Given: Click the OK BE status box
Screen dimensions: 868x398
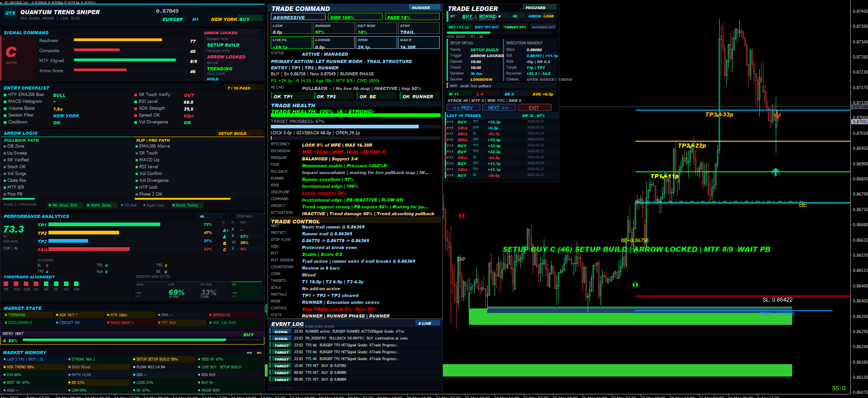Looking at the screenshot, I should pyautogui.click(x=378, y=96).
